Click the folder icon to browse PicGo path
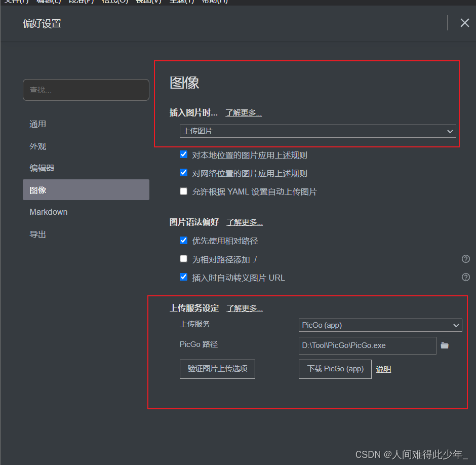The image size is (476, 465). [445, 345]
